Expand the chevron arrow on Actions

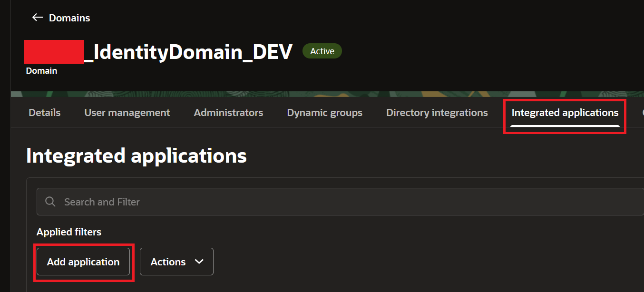199,262
